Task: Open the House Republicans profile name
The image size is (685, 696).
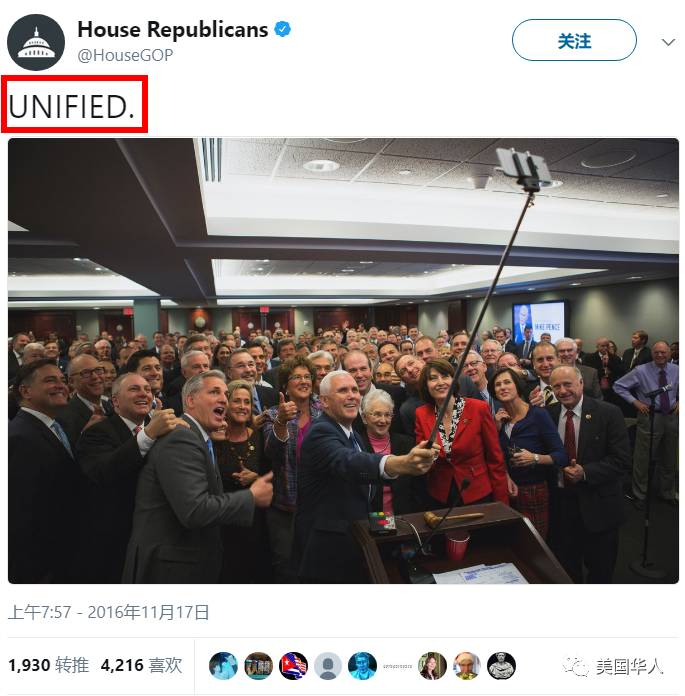Action: pos(173,30)
